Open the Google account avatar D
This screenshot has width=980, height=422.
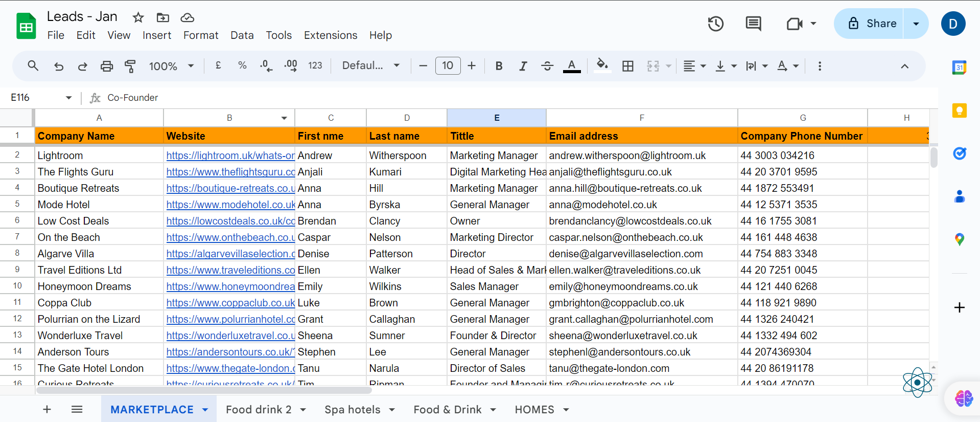(953, 24)
